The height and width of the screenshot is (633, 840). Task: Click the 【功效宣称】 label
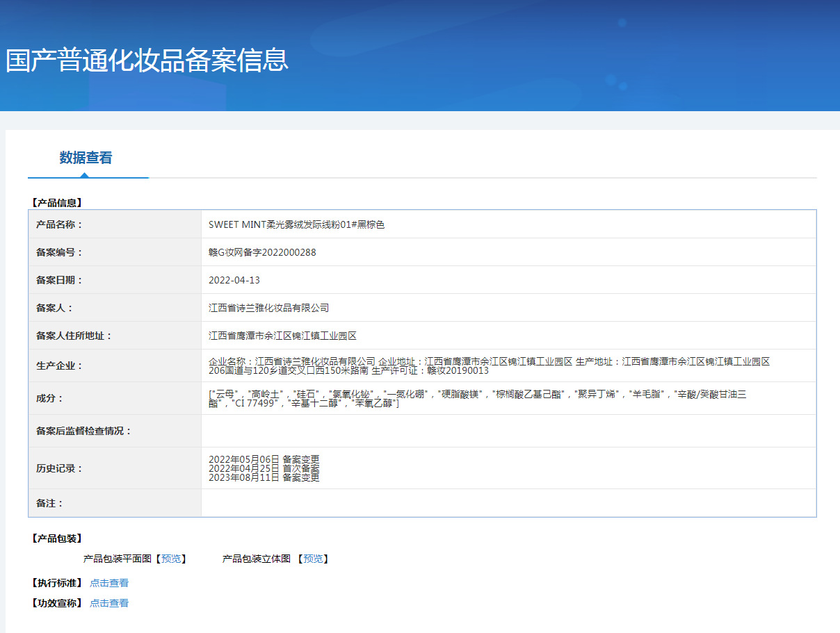pyautogui.click(x=58, y=603)
